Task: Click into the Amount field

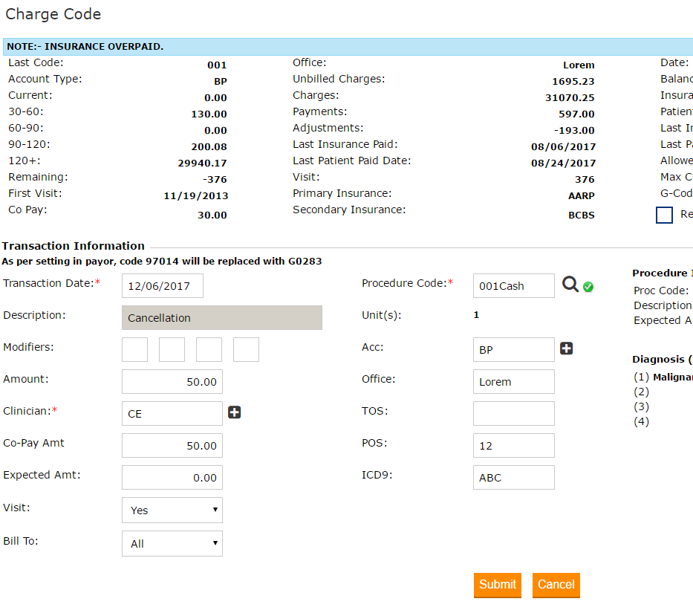Action: 172,382
